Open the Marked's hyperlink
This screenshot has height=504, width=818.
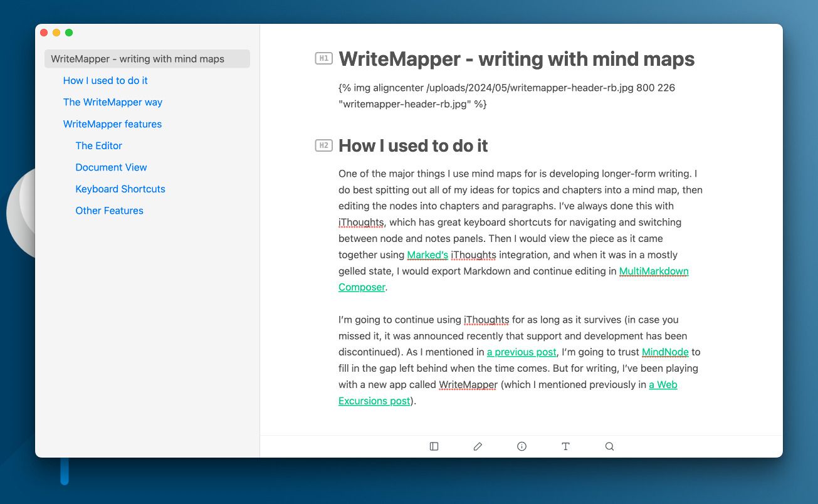[x=427, y=255]
